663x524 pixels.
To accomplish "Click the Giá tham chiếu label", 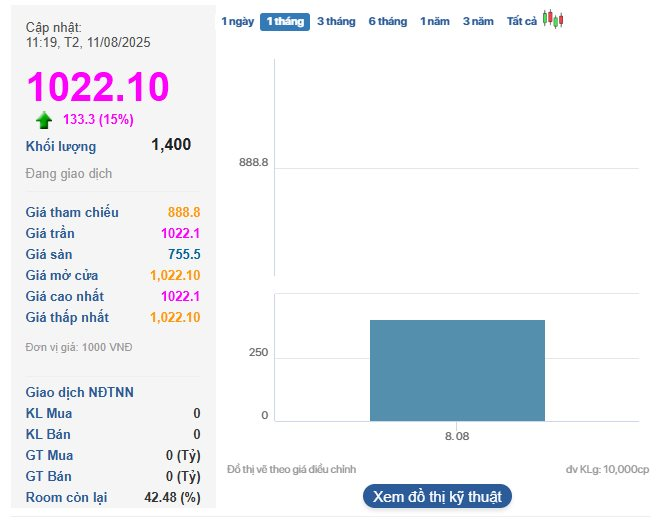I will (x=72, y=212).
